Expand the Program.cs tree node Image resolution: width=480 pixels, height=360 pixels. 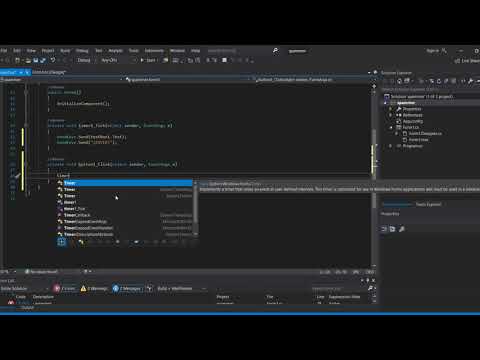tap(391, 146)
